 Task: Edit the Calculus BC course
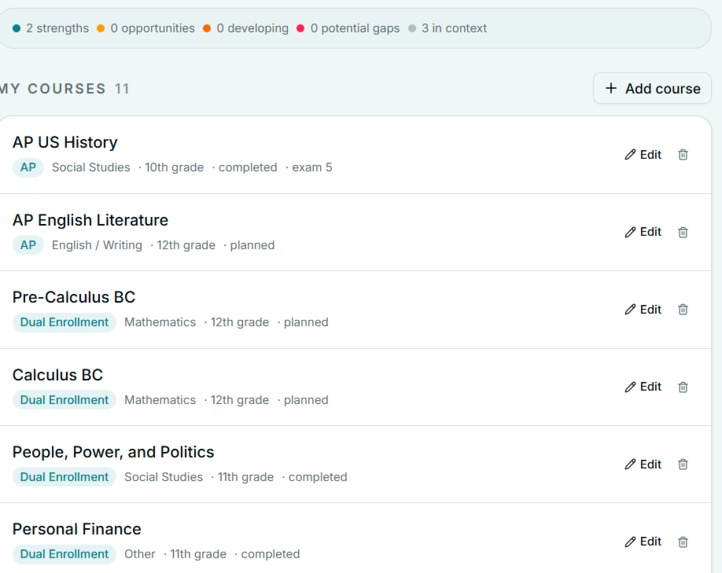point(643,387)
